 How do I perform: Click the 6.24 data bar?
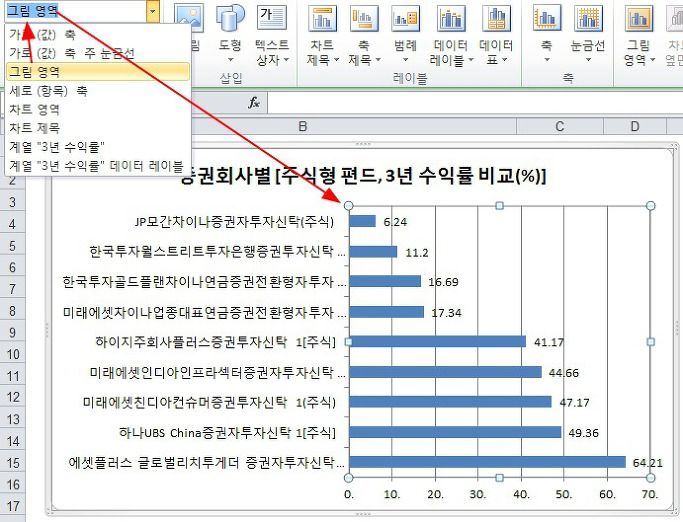pos(362,221)
